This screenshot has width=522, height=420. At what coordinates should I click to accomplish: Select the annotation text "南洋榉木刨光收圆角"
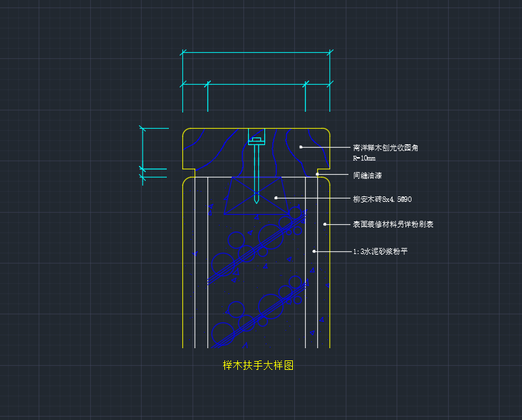click(x=385, y=148)
